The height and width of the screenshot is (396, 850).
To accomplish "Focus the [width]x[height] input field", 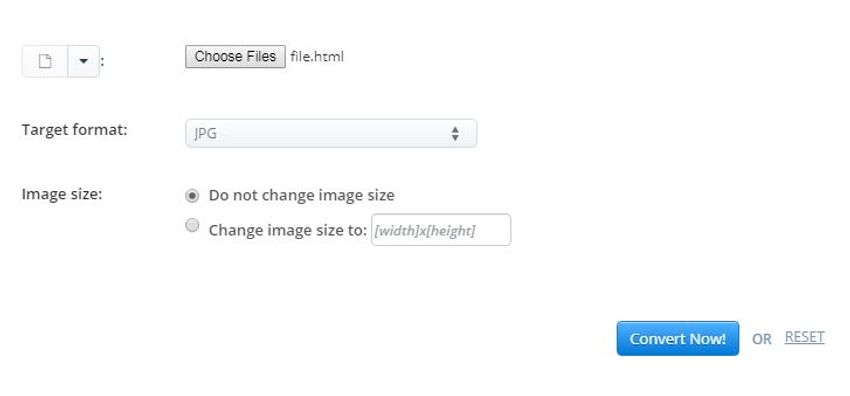I will (x=441, y=230).
